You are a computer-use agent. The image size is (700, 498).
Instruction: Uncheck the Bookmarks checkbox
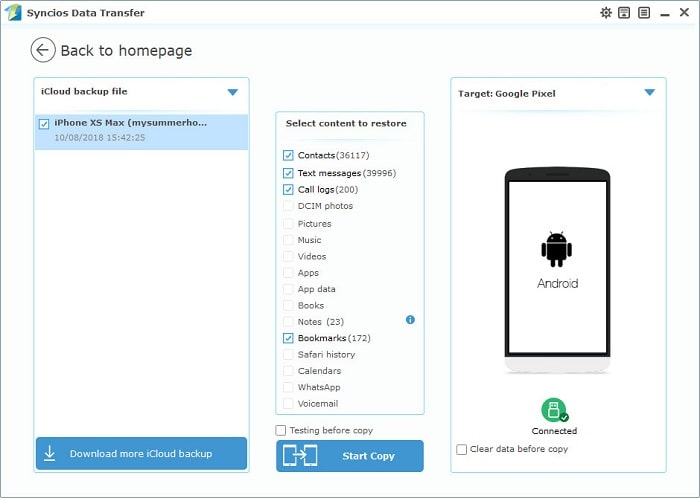288,338
